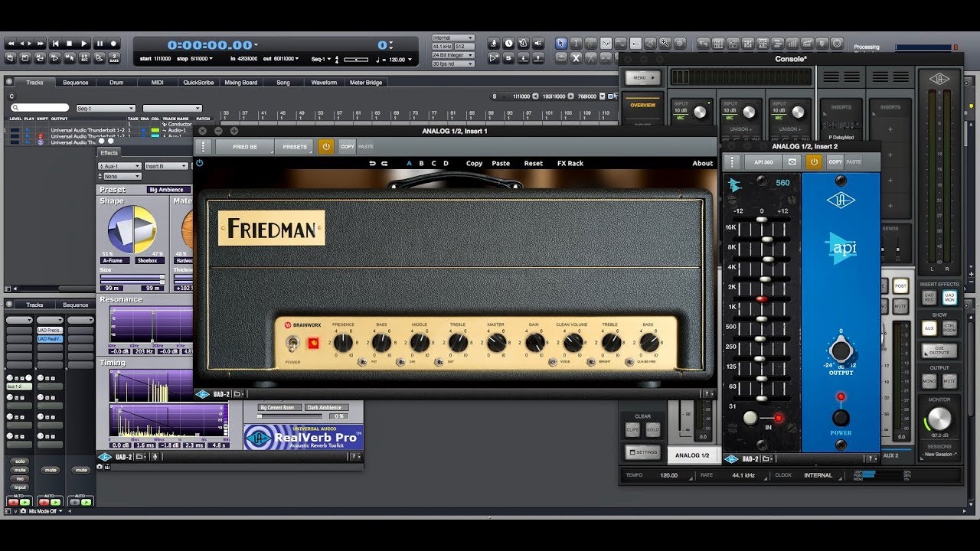Image resolution: width=980 pixels, height=551 pixels.
Task: Click the MONITOR level knob in Console
Action: [939, 418]
